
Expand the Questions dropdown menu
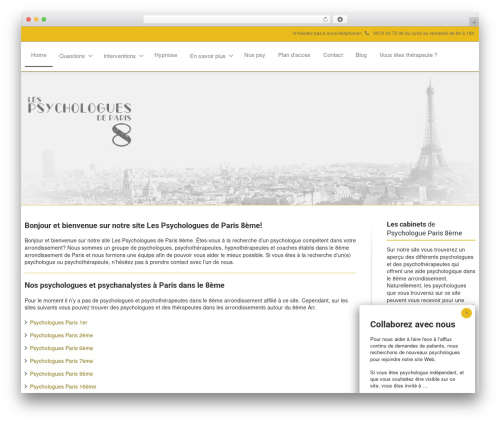[x=75, y=56]
